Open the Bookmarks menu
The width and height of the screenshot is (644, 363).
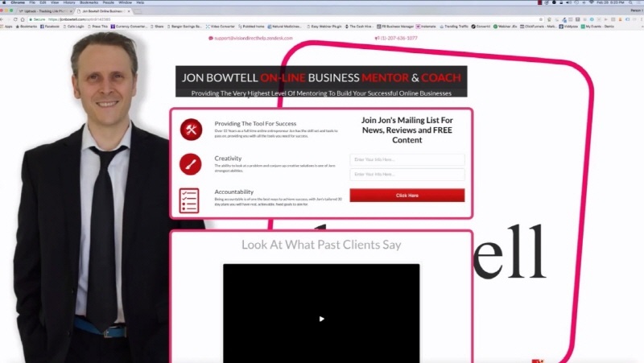(x=89, y=2)
